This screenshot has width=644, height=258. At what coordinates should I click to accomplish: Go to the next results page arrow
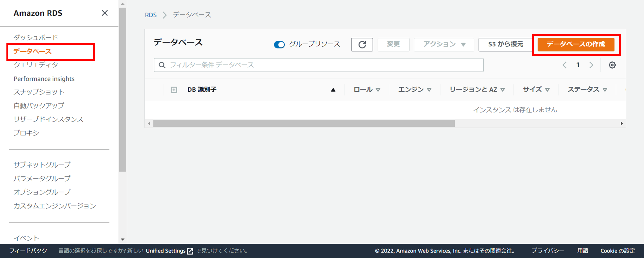coord(591,65)
